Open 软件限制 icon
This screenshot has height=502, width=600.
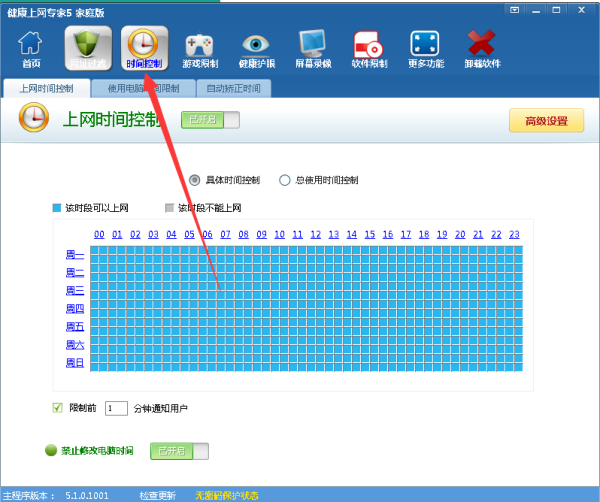coord(369,48)
